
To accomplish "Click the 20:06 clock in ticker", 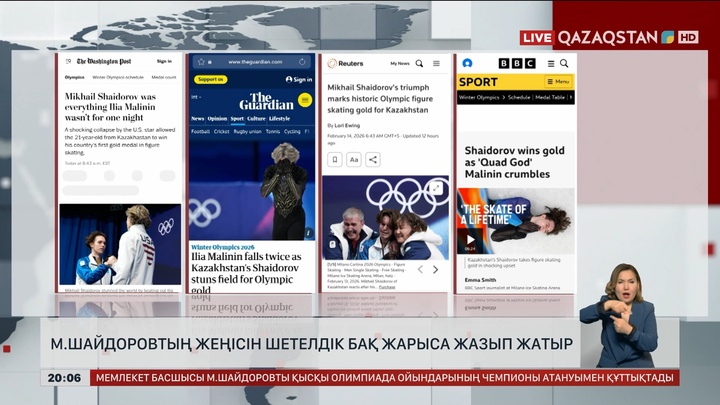I will coord(64,378).
